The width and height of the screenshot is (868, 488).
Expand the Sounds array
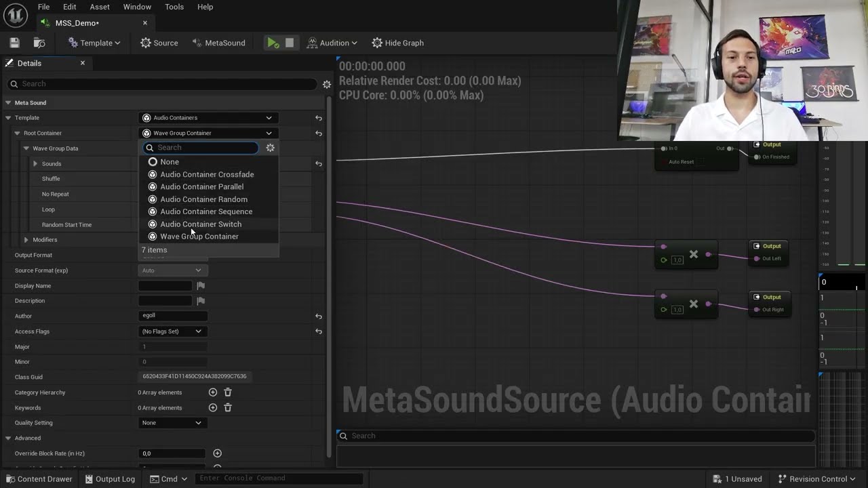[x=35, y=163]
